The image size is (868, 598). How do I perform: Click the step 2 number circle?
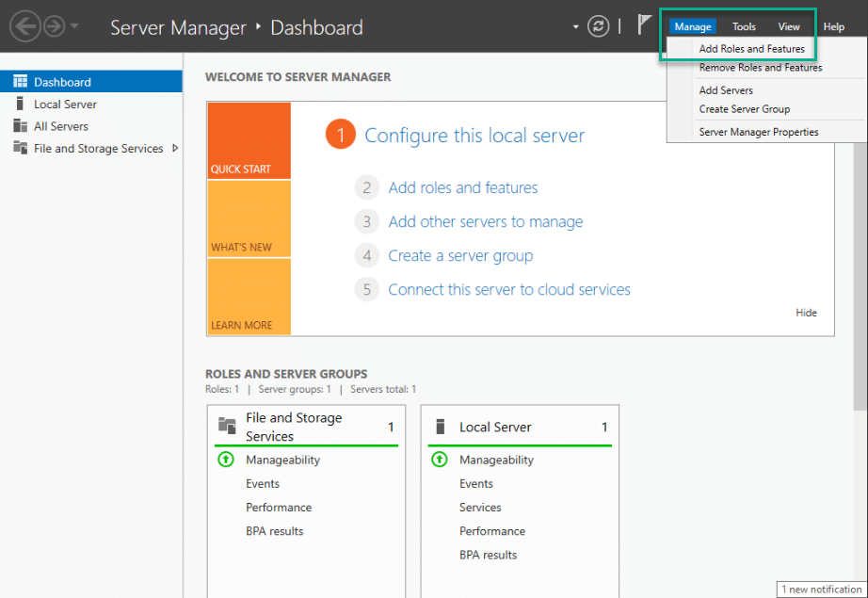pos(366,187)
